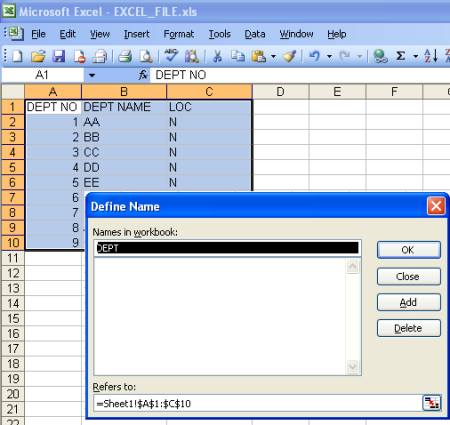Click the Insert Function fx icon
The height and width of the screenshot is (425, 450).
[143, 75]
